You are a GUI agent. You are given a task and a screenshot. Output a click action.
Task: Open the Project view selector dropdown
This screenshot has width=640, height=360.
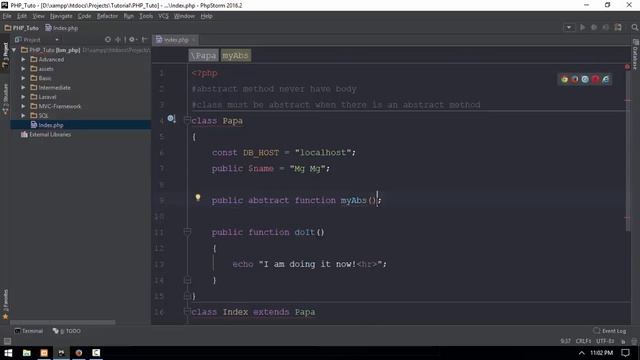tap(37, 40)
